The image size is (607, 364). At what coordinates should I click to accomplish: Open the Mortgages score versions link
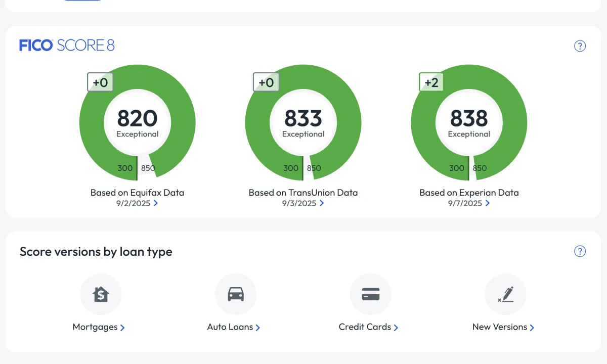tap(99, 327)
